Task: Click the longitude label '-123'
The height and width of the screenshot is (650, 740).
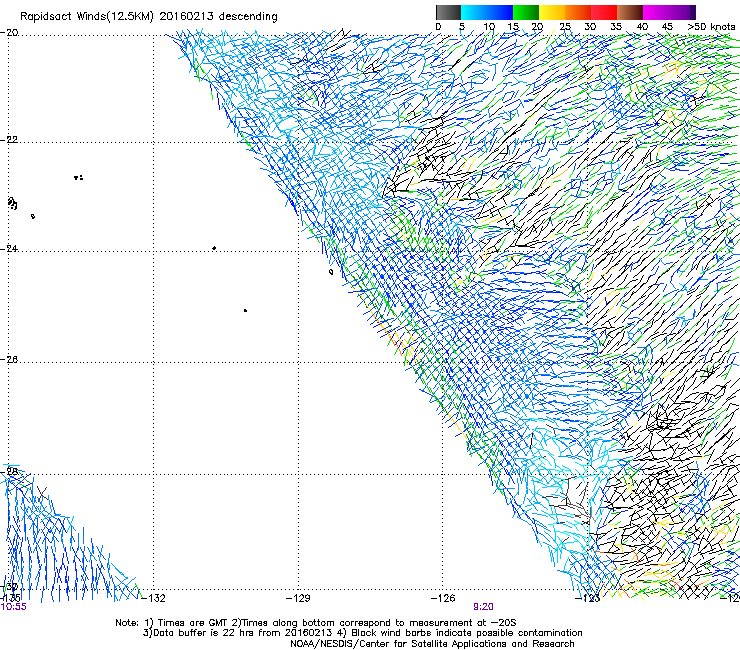Action: [587, 598]
